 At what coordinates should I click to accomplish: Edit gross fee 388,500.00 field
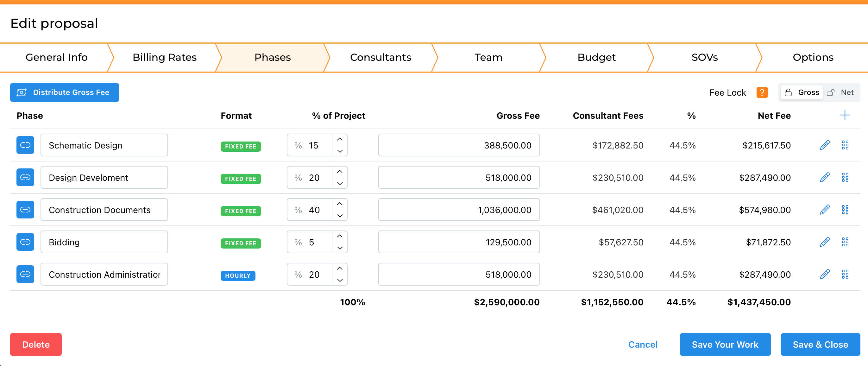459,145
